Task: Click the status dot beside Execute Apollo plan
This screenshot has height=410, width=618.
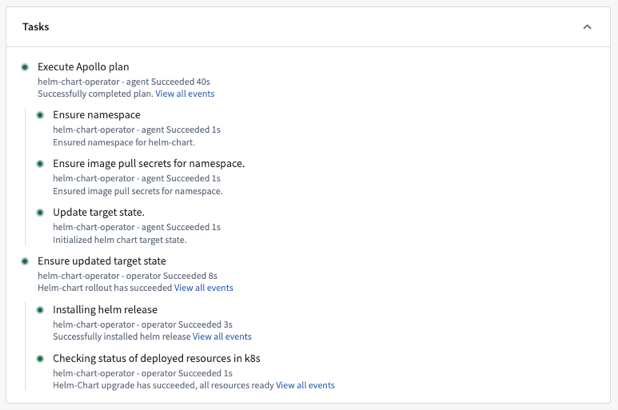Action: [x=25, y=67]
